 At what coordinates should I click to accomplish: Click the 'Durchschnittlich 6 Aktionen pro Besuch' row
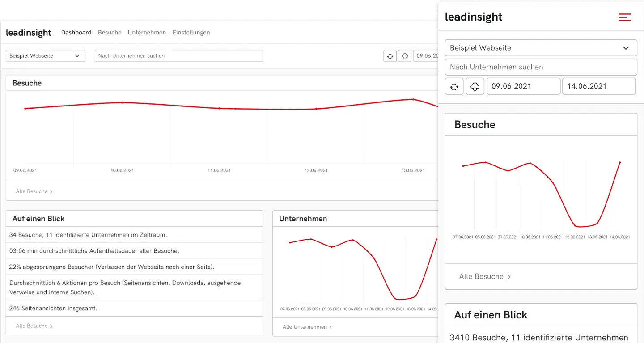pyautogui.click(x=134, y=288)
